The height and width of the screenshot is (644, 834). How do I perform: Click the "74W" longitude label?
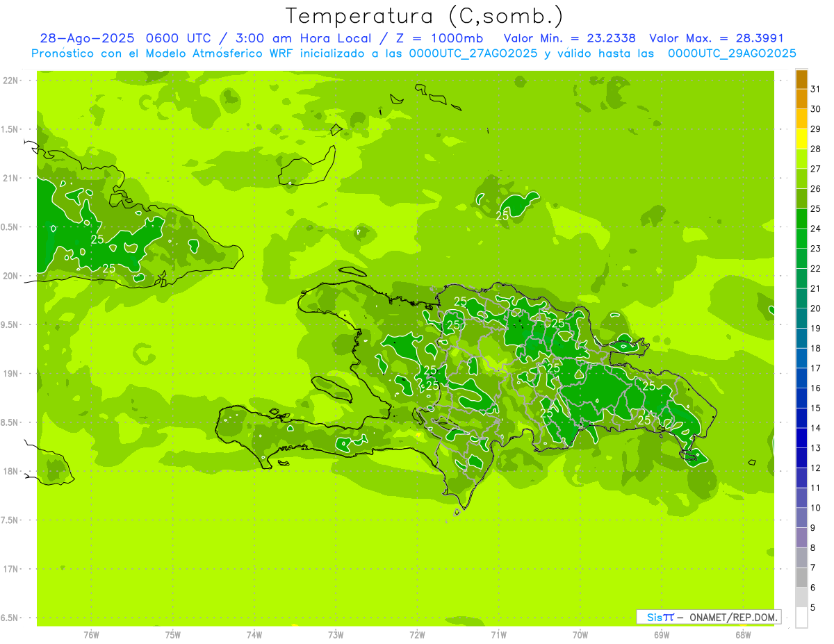point(254,635)
